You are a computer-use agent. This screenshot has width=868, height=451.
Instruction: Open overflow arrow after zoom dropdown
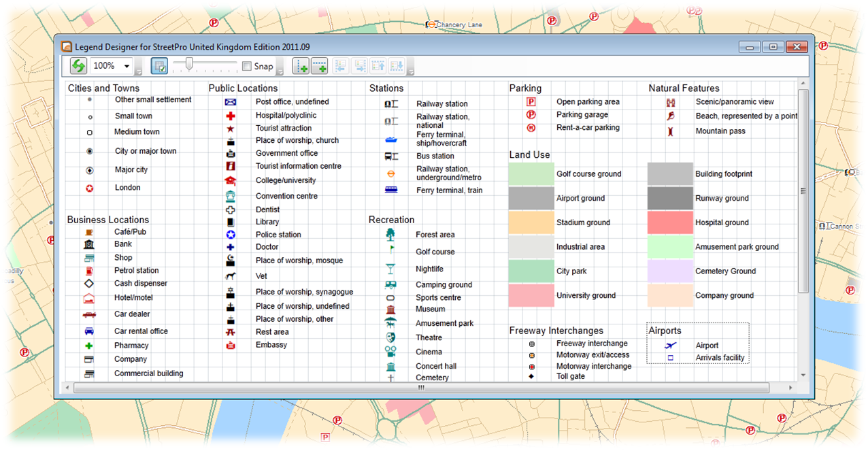[139, 67]
